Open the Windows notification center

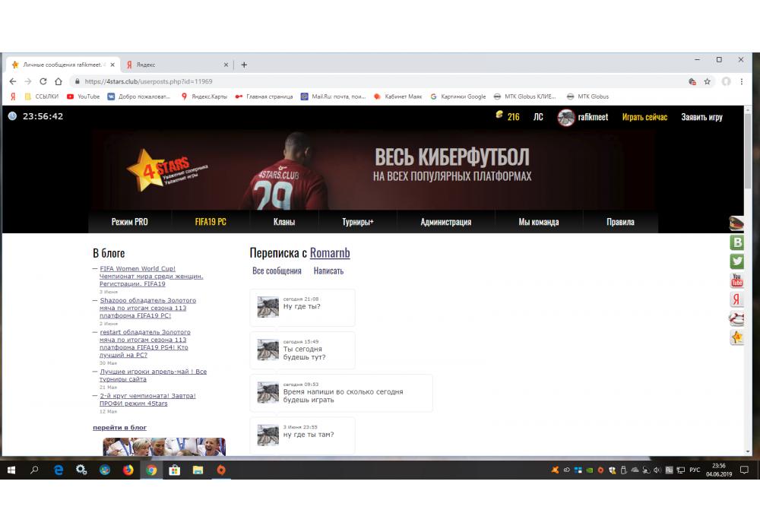[745, 470]
